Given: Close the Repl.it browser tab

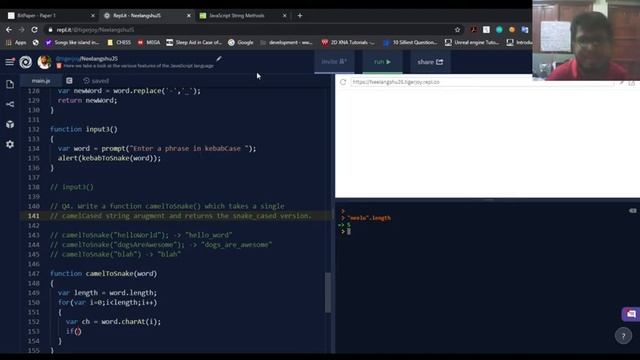Looking at the screenshot, I should [189, 16].
